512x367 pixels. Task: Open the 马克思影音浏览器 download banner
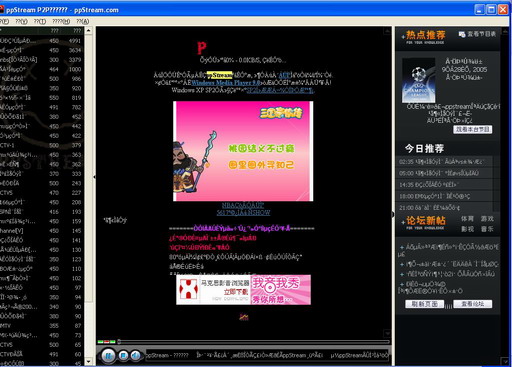point(213,290)
